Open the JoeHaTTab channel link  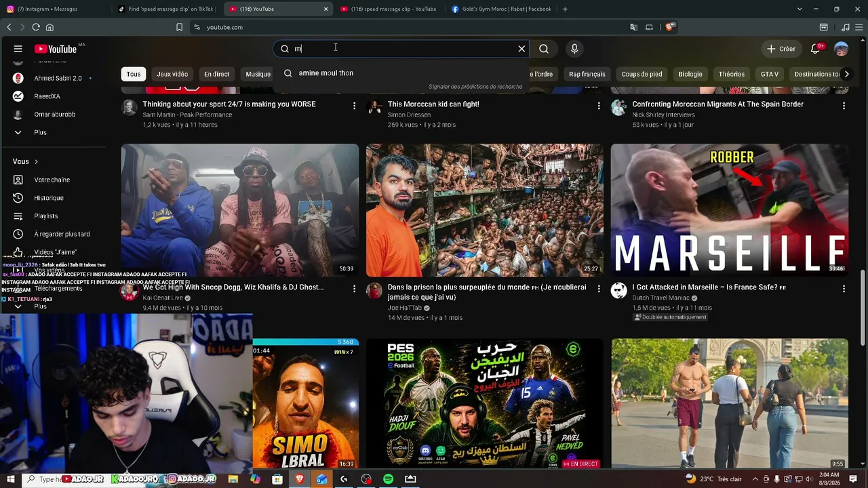(406, 308)
